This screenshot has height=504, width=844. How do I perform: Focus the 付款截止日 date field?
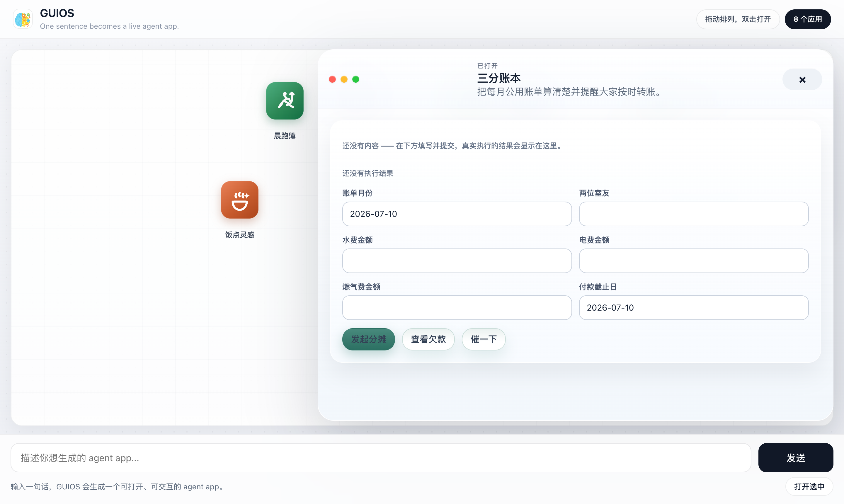tap(694, 307)
